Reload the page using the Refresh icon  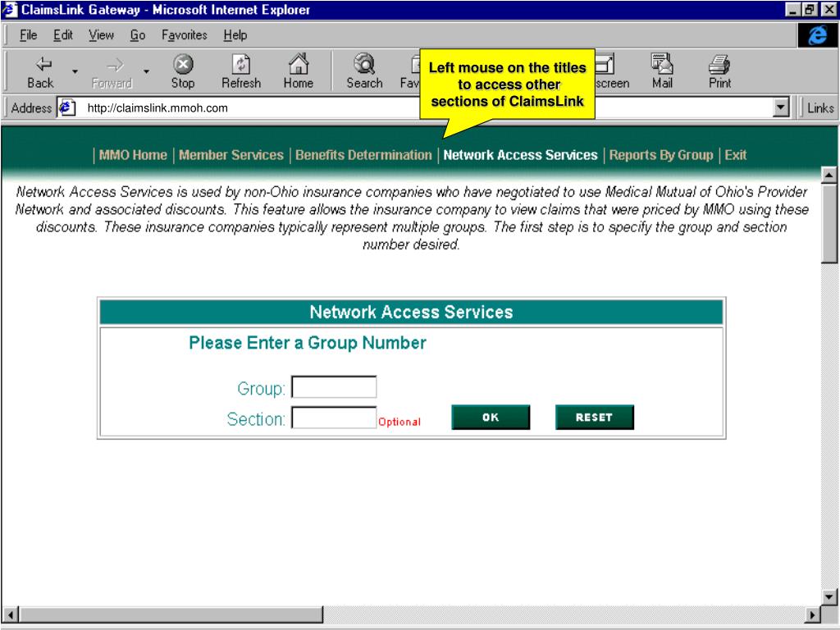pyautogui.click(x=241, y=72)
